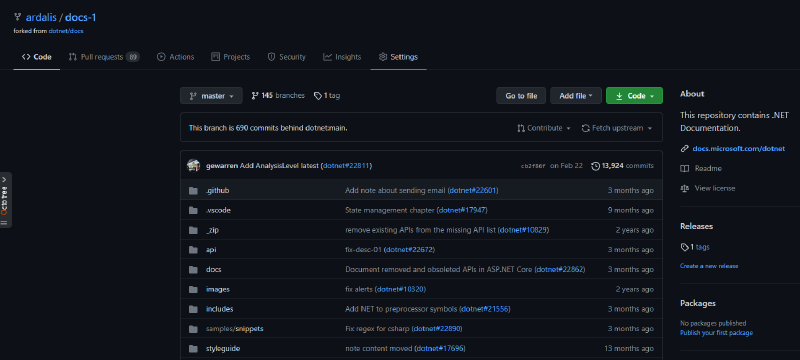View the 1 tag link
The width and height of the screenshot is (800, 360).
[x=327, y=96]
